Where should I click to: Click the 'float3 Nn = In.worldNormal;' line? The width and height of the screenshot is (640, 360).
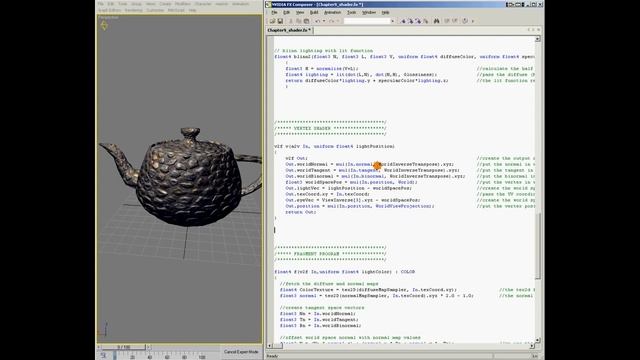pyautogui.click(x=318, y=314)
